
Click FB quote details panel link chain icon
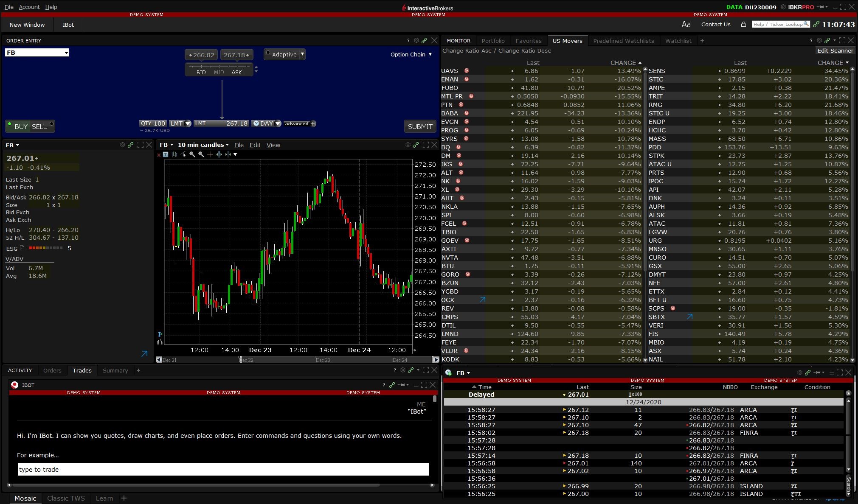pos(131,145)
